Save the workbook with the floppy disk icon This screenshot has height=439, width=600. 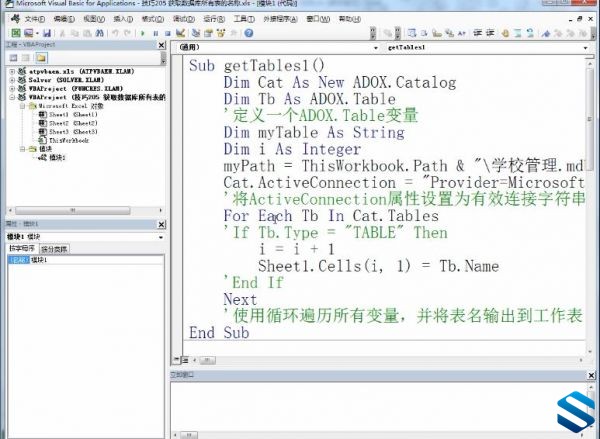[x=47, y=33]
